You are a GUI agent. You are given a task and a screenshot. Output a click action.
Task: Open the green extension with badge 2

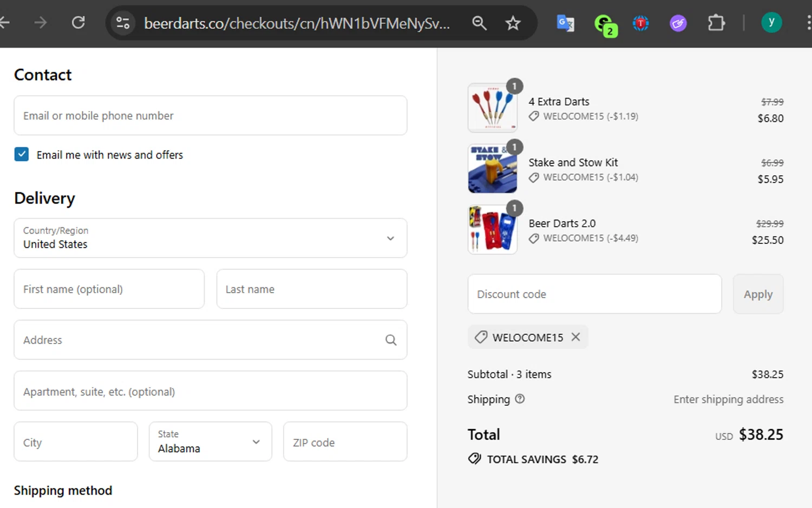tap(605, 24)
